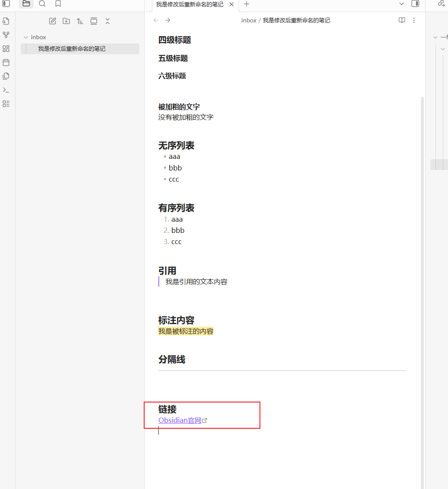Open graph view from the ribbon
This screenshot has width=448, height=489.
click(x=6, y=35)
